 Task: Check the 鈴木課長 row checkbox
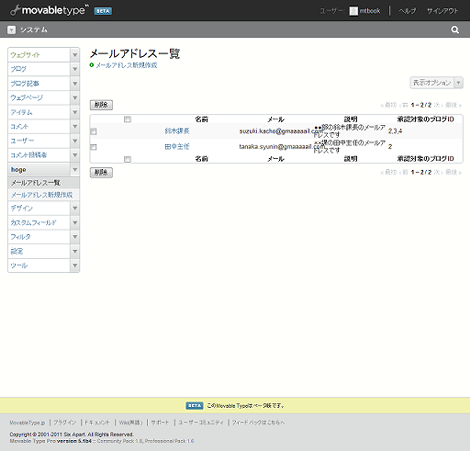(94, 132)
